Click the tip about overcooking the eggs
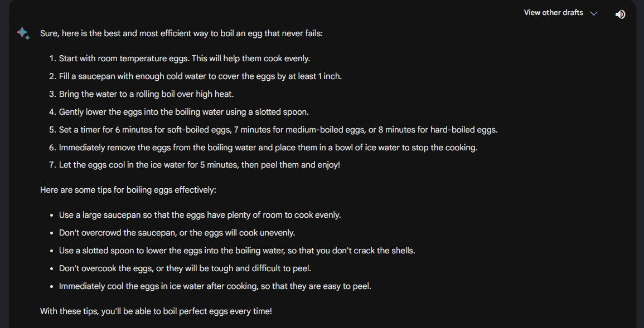The width and height of the screenshot is (644, 328). click(185, 268)
